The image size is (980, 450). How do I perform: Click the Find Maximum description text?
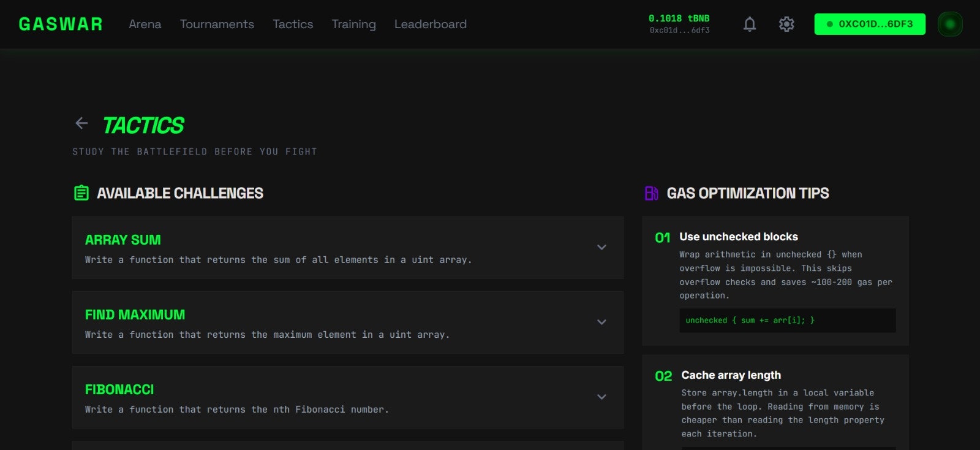point(268,335)
